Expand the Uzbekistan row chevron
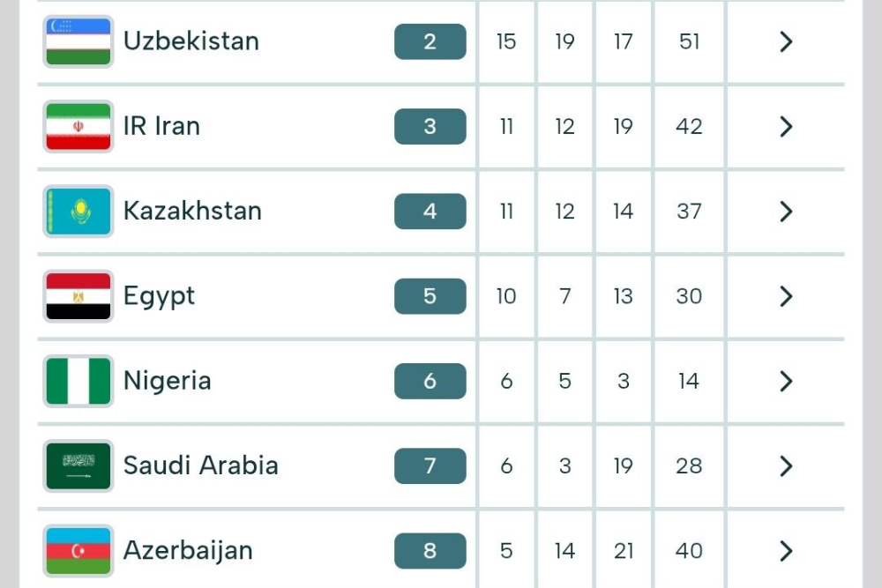This screenshot has width=882, height=588. point(786,41)
